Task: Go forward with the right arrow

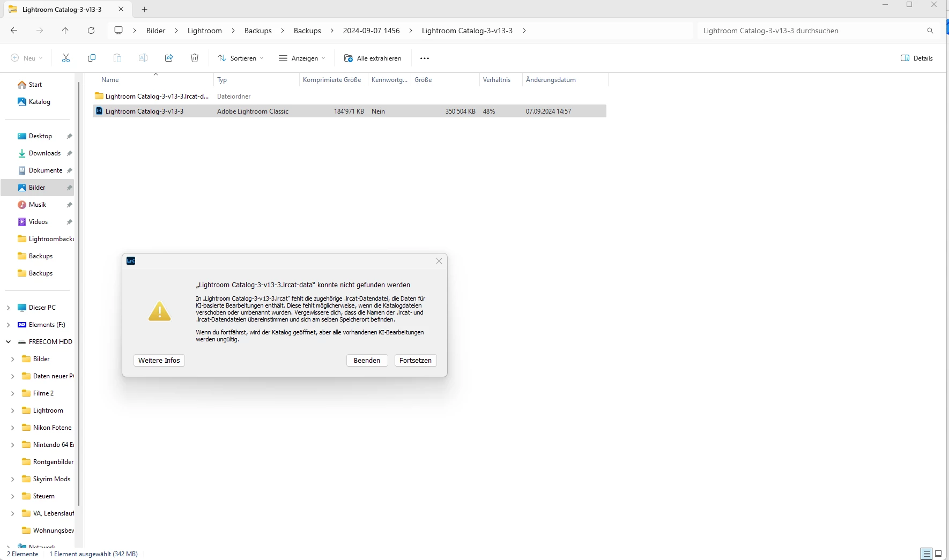Action: (40, 31)
